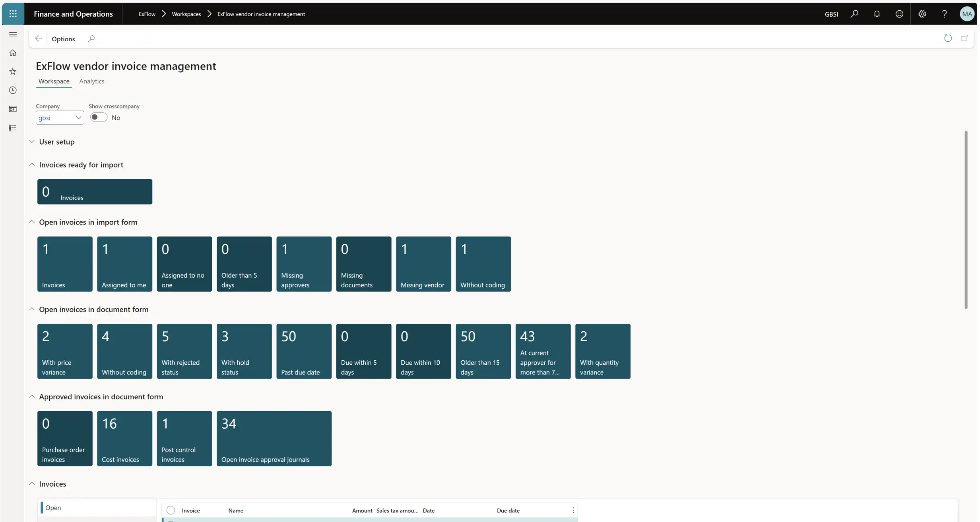Open the With quantity variance tile

(603, 351)
